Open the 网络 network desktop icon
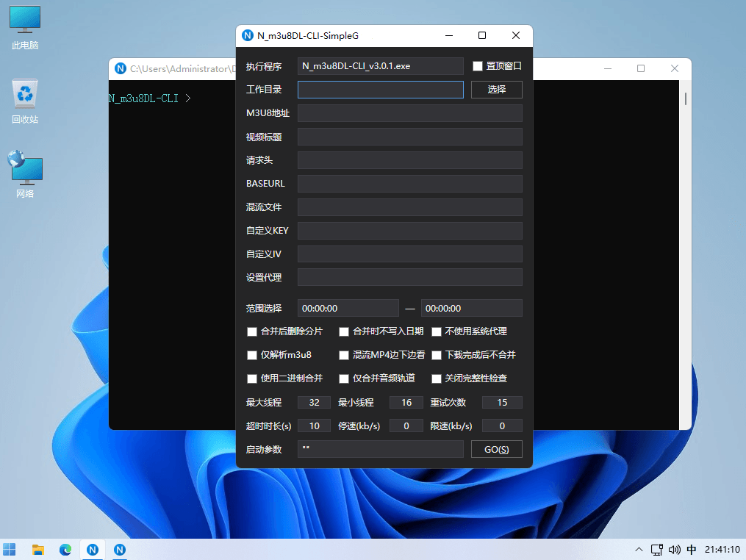 pos(25,174)
